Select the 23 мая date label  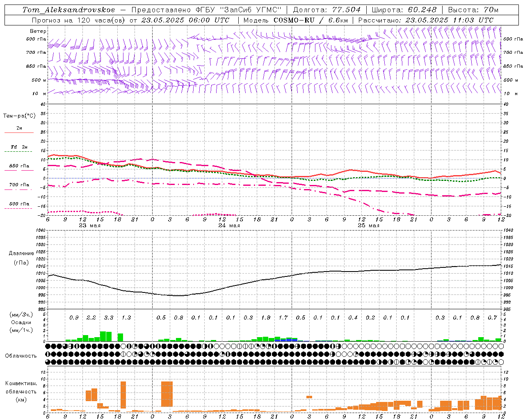pyautogui.click(x=89, y=226)
